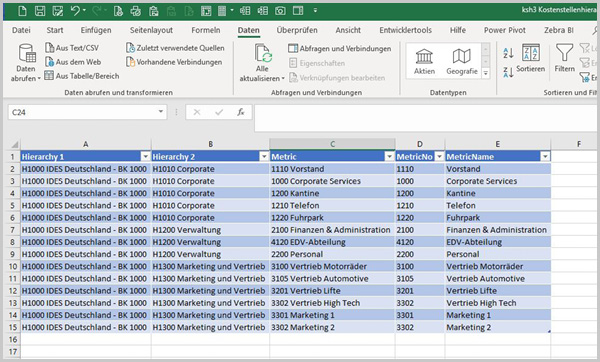
Task: Open the Undo history dropdown arrow
Action: pyautogui.click(x=85, y=11)
